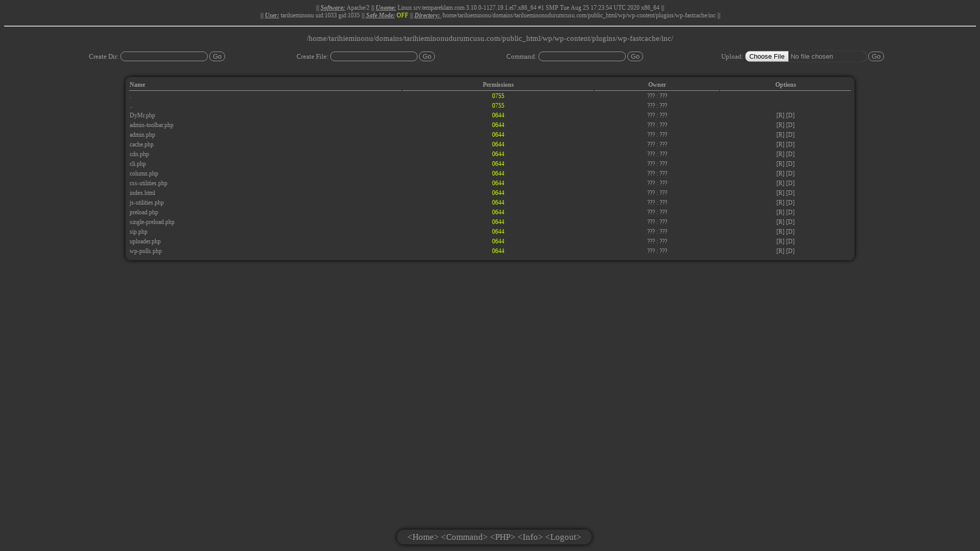The width and height of the screenshot is (980, 551).
Task: Open the Command menu at bottom
Action: (464, 537)
